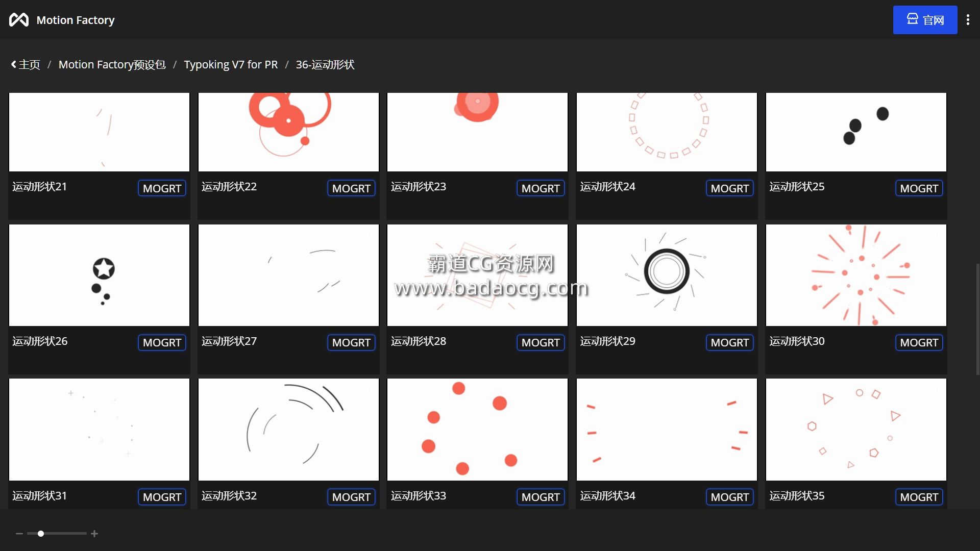Image resolution: width=980 pixels, height=551 pixels.
Task: Click the 运动形状24 name label
Action: tap(608, 187)
